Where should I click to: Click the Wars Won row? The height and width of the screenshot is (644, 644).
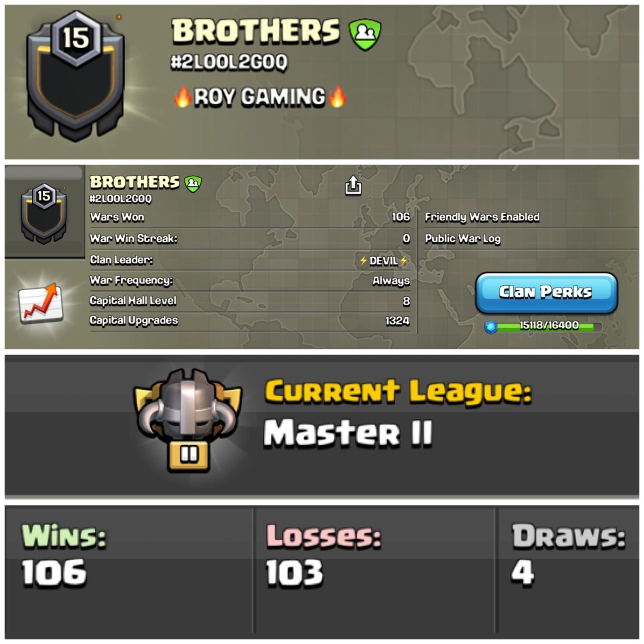250,217
